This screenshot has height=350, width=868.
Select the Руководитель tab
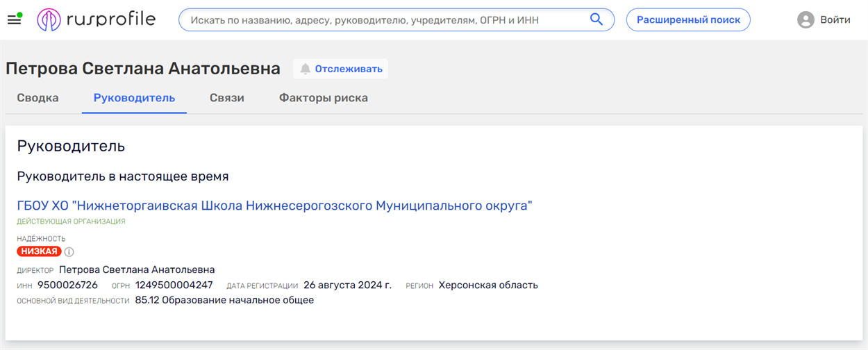(x=134, y=98)
